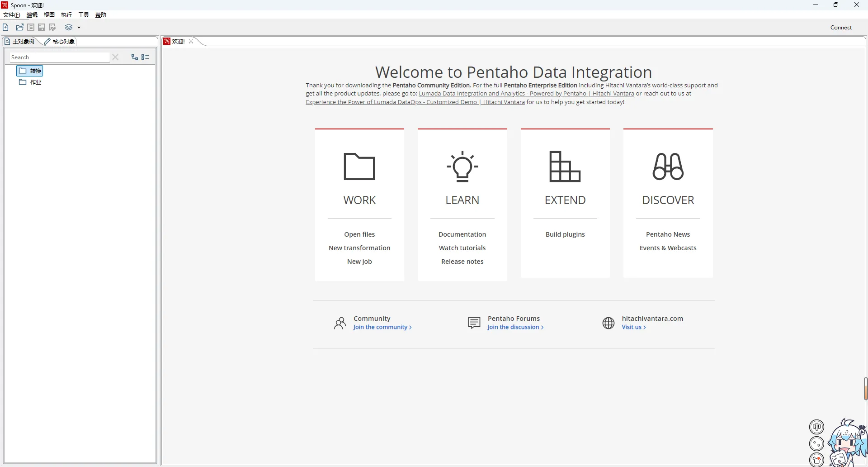
Task: Click the bubbles circle button beside mascot
Action: pyautogui.click(x=816, y=444)
